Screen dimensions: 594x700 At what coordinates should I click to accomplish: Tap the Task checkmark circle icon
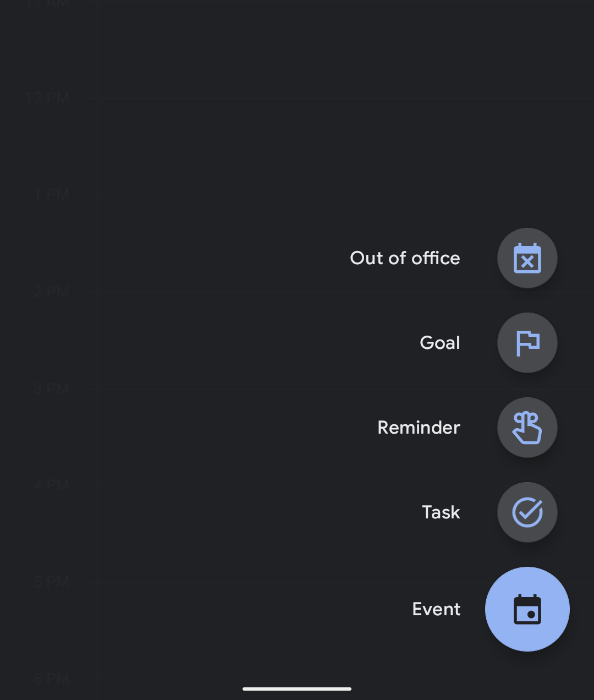point(527,512)
